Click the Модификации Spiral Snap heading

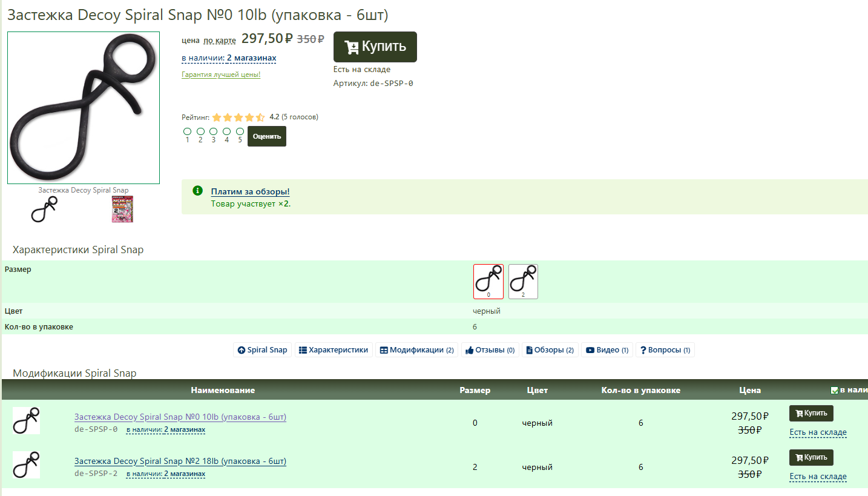[x=74, y=373]
